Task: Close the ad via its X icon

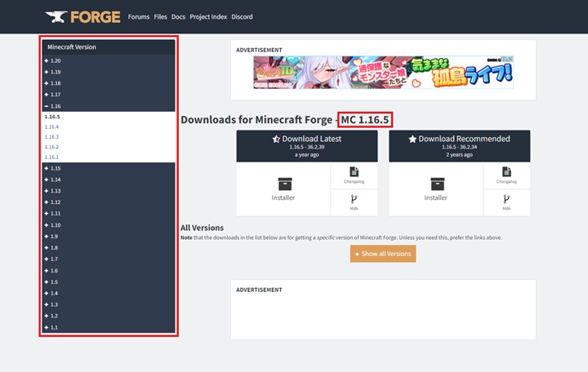Action: click(x=510, y=60)
